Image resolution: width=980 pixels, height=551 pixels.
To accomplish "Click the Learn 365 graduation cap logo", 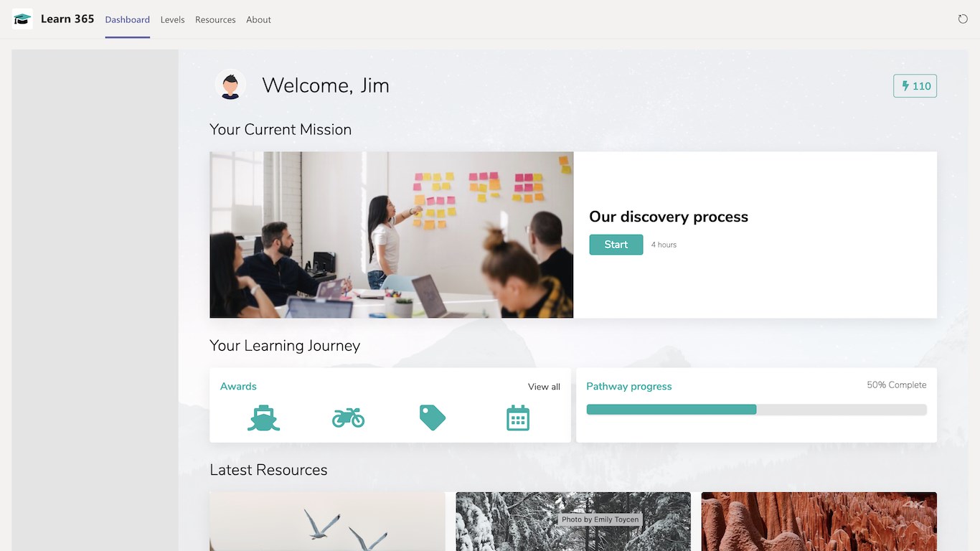I will 22,19.
